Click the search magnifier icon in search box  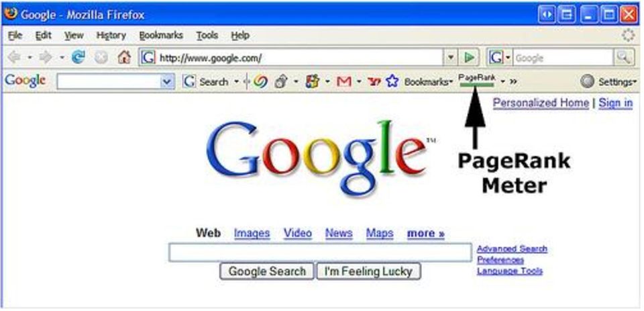623,58
